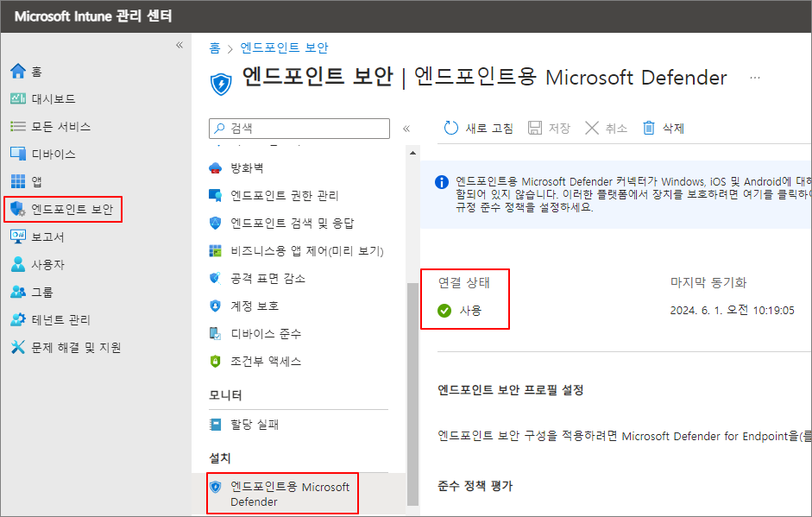This screenshot has width=812, height=517.
Task: Go to 홈 breadcrumb link
Action: pyautogui.click(x=215, y=47)
